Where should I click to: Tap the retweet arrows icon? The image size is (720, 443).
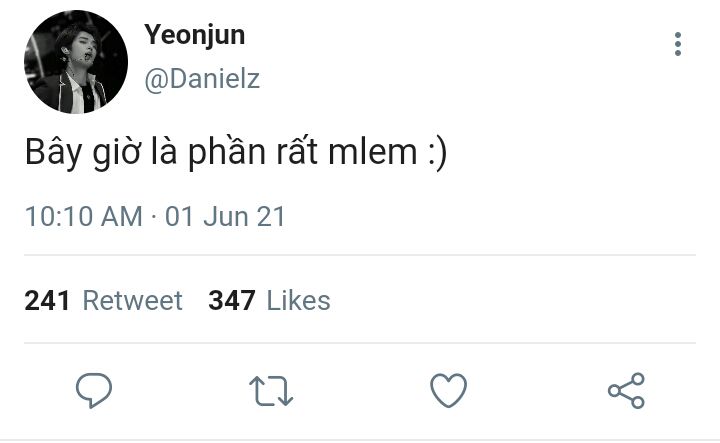pyautogui.click(x=271, y=391)
